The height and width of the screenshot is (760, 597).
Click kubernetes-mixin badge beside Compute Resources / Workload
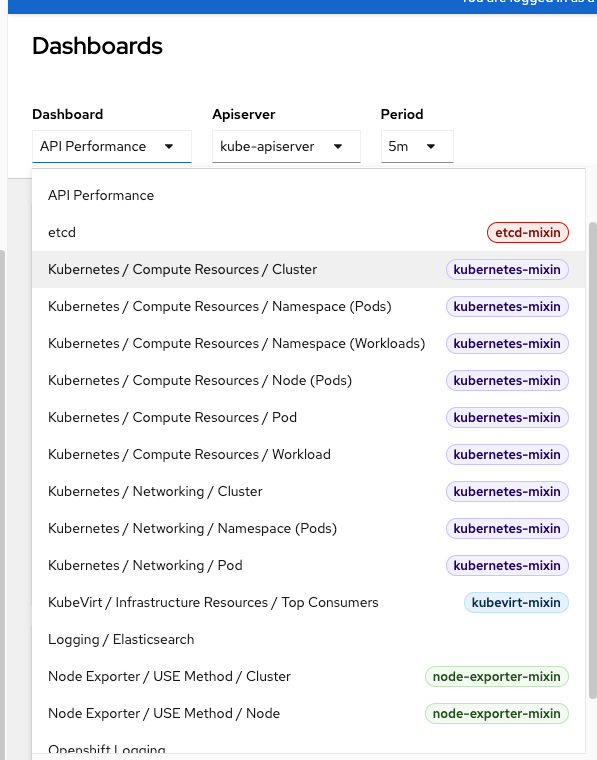[507, 455]
